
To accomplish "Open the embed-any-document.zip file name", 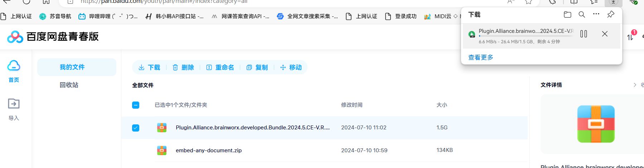I will (209, 150).
